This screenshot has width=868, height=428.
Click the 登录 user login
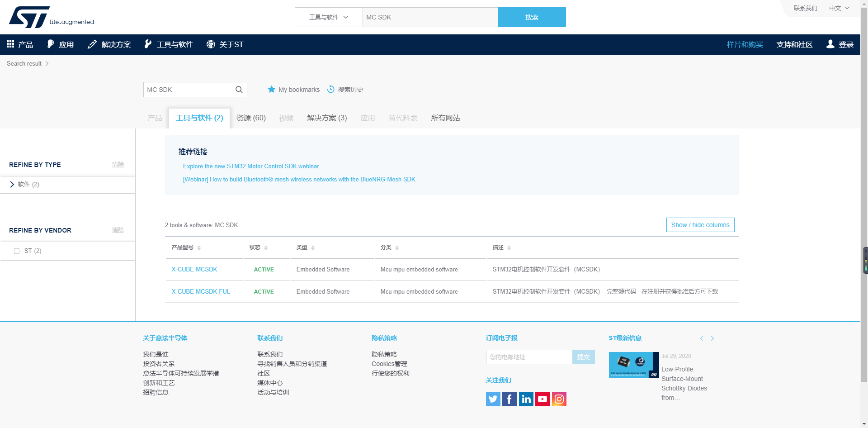point(840,44)
